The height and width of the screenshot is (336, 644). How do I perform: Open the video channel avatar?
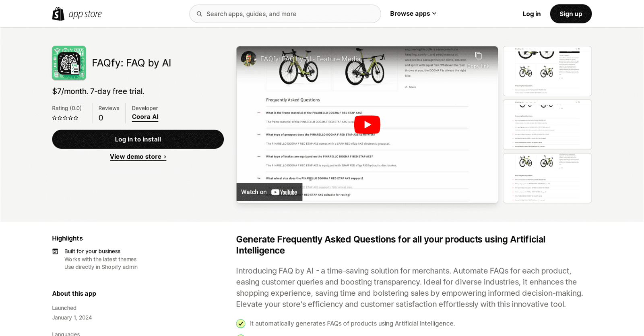coord(249,59)
